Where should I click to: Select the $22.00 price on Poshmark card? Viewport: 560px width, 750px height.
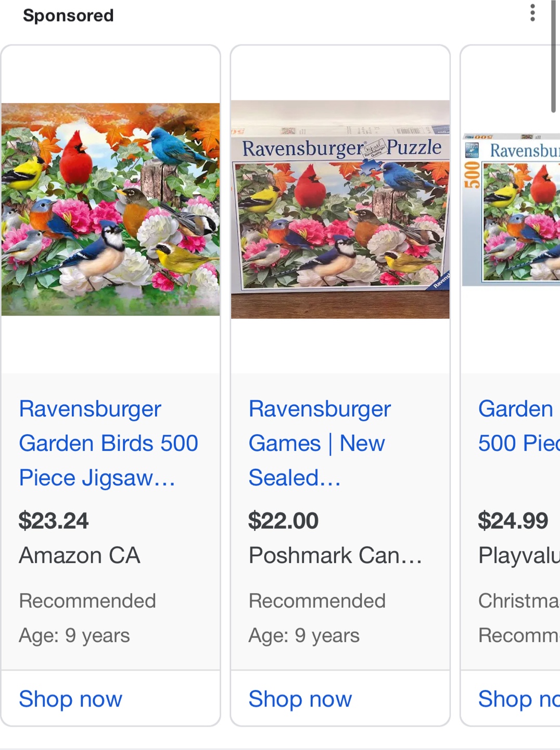pos(283,521)
